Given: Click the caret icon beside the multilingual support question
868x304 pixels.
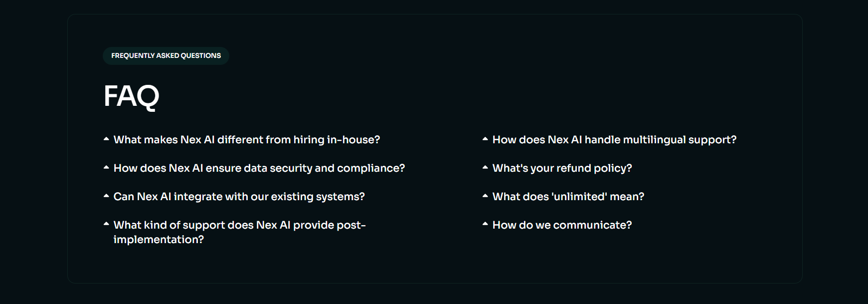Looking at the screenshot, I should click(x=485, y=139).
